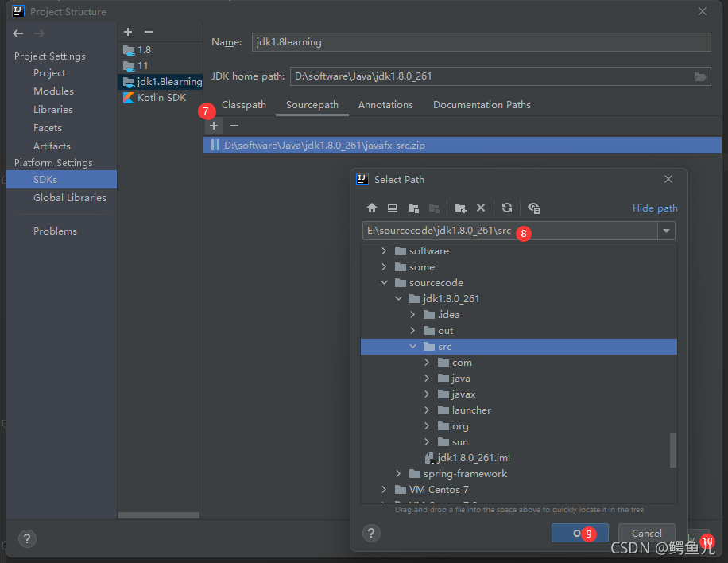Image resolution: width=728 pixels, height=563 pixels.
Task: Click the Select Path text field
Action: pyautogui.click(x=509, y=231)
